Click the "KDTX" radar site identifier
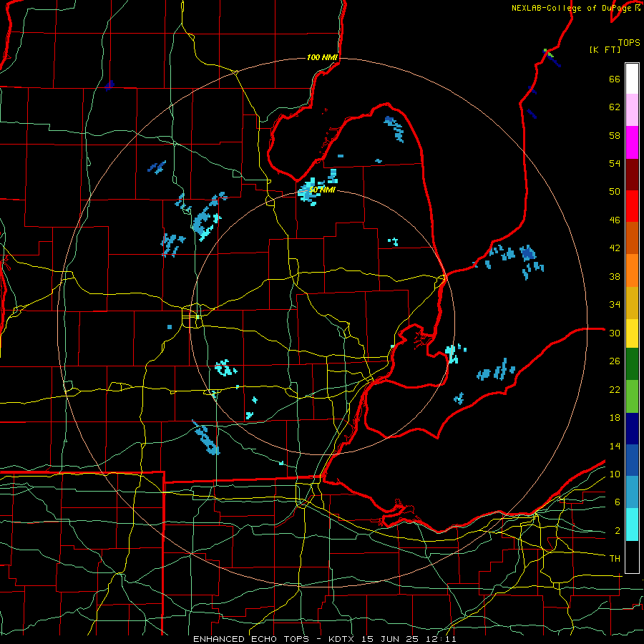The image size is (644, 644). pyautogui.click(x=343, y=639)
